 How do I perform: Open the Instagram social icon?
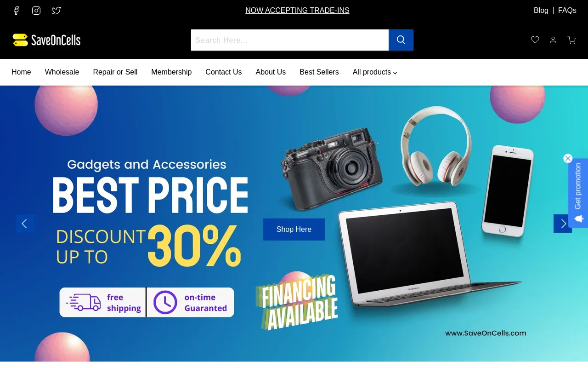36,11
